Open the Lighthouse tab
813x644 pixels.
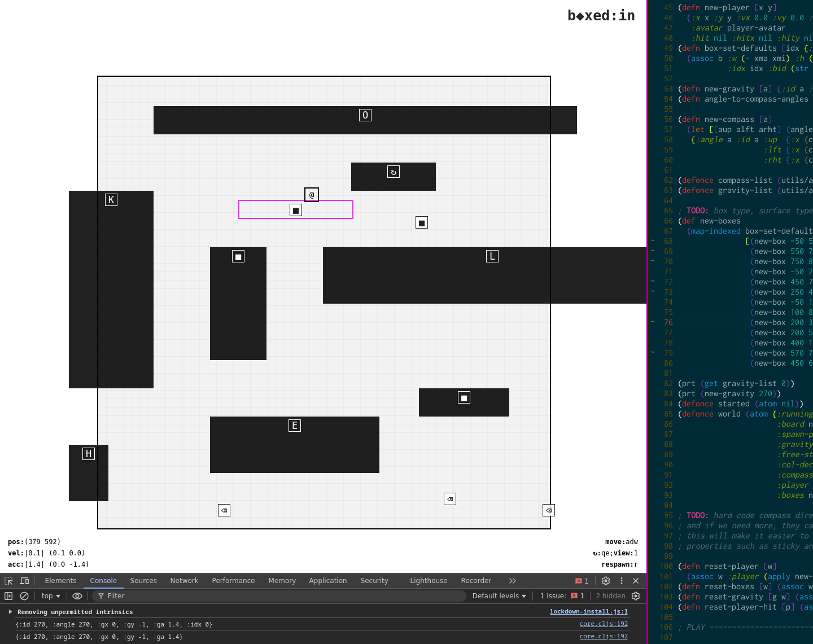[x=429, y=581]
